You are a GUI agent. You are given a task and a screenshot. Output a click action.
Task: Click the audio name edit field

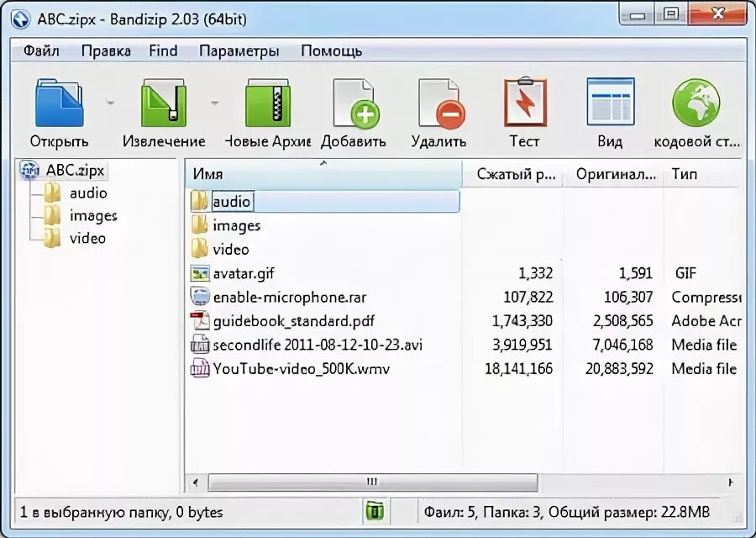233,201
